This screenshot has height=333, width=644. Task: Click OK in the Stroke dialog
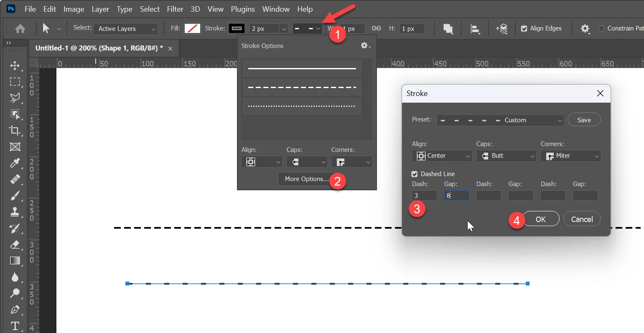(x=541, y=219)
